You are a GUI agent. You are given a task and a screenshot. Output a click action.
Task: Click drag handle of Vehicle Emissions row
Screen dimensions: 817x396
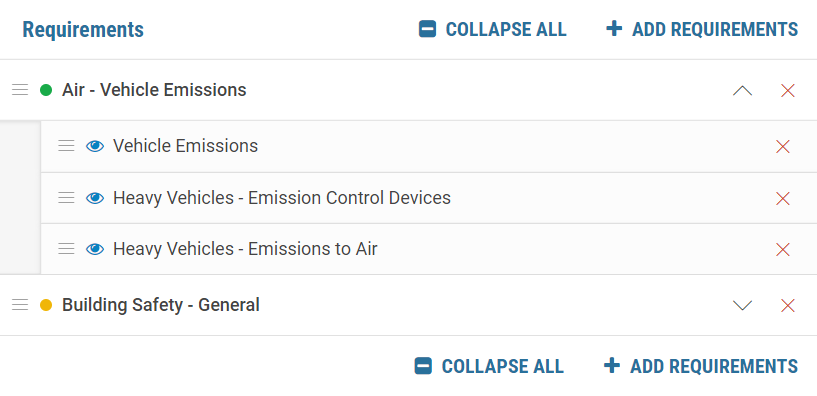click(66, 146)
